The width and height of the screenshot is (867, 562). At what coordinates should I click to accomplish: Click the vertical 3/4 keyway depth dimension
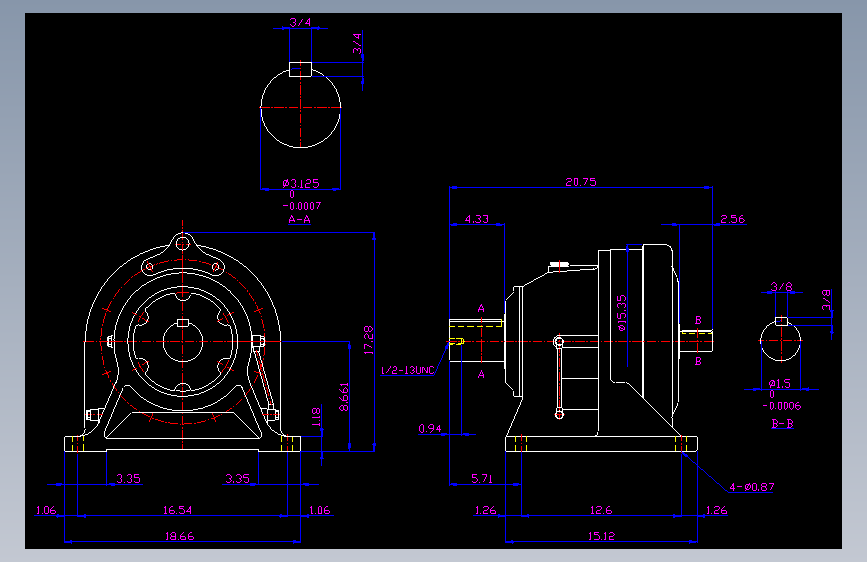(357, 43)
